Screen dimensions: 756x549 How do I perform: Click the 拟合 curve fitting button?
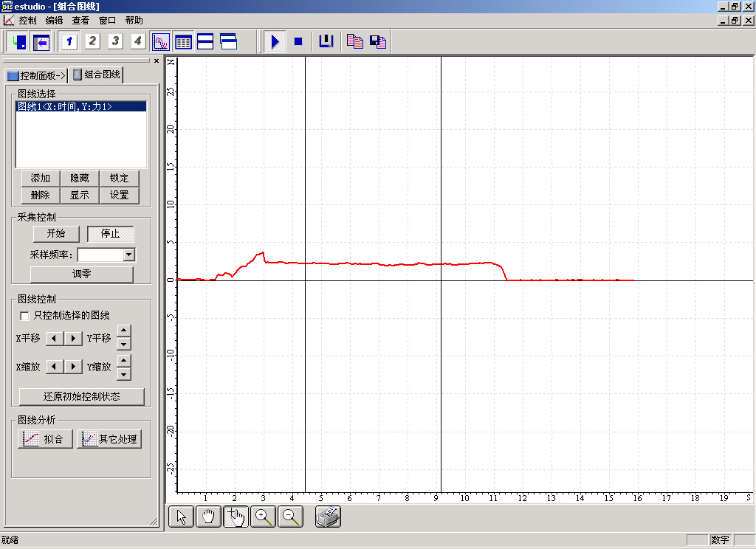(x=45, y=439)
